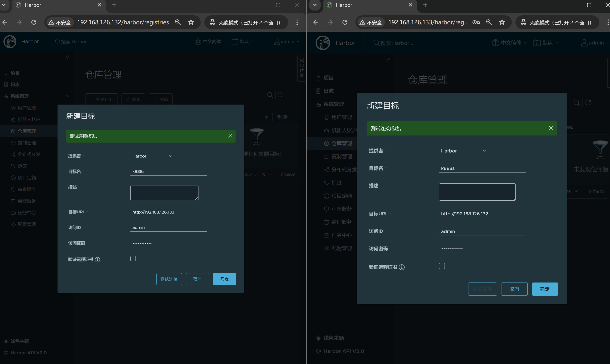Click 描述 text area in right dialog
This screenshot has width=610, height=364.
tap(477, 192)
